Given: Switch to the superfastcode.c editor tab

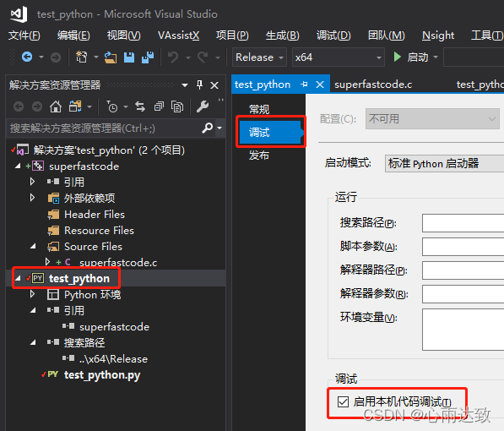Looking at the screenshot, I should (373, 85).
